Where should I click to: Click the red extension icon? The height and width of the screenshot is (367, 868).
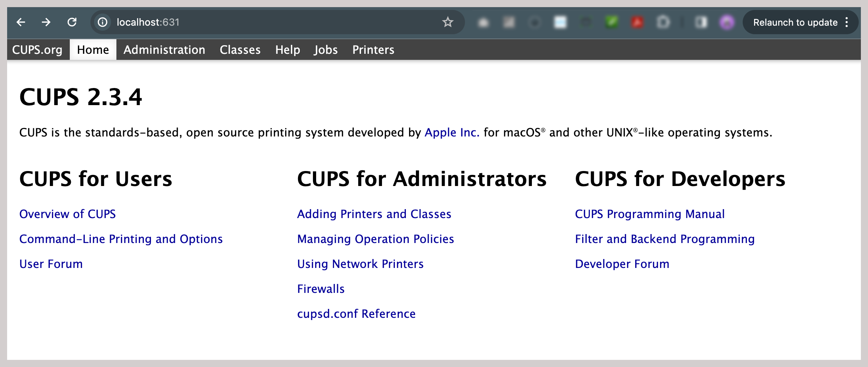[637, 22]
